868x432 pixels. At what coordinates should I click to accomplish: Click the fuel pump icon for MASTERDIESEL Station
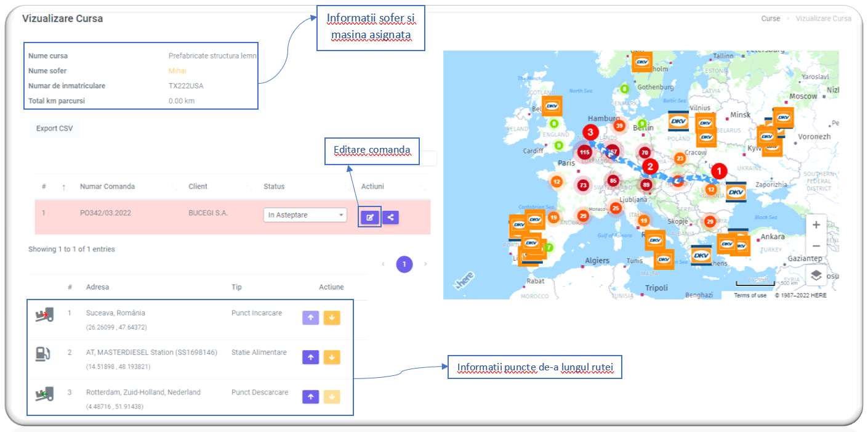[x=43, y=354]
